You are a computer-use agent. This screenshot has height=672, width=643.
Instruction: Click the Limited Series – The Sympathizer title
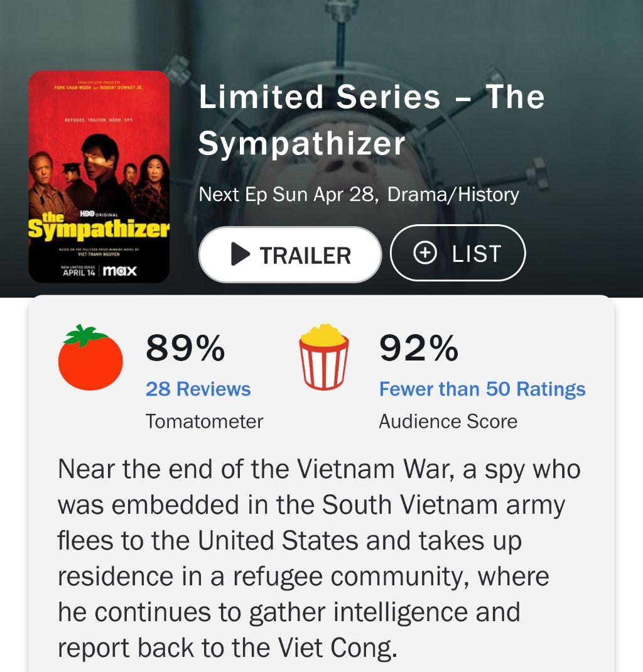click(371, 120)
